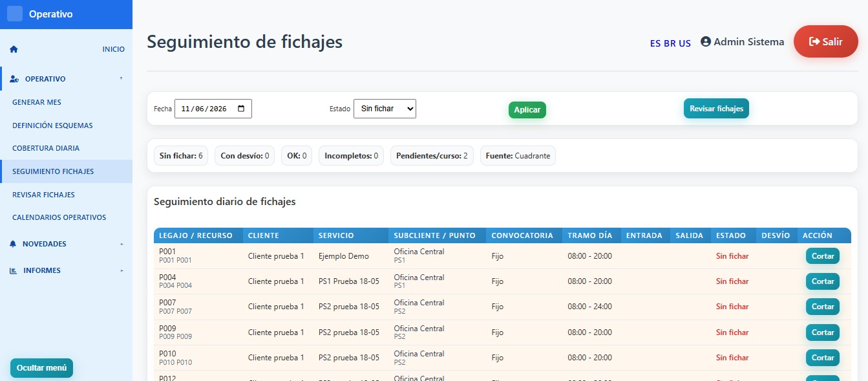Click the Fuente: Cuadrante chip
Viewport: 868px width, 381px height.
tap(518, 156)
